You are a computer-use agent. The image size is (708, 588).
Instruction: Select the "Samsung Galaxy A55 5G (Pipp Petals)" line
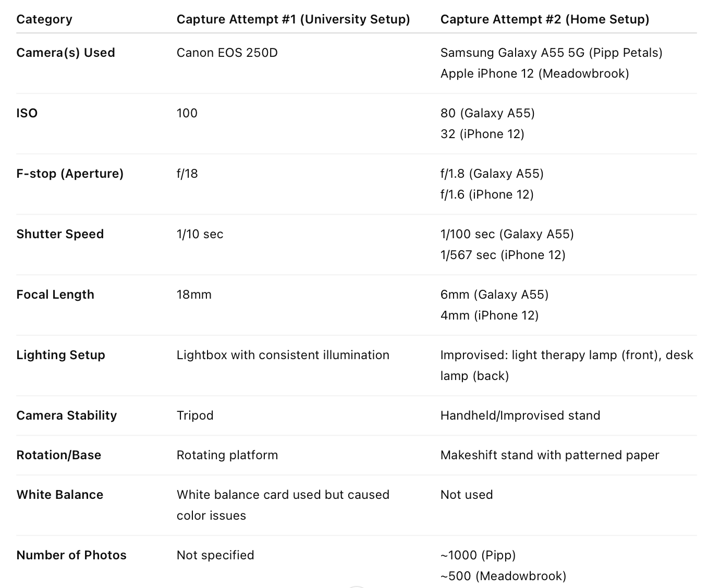point(551,53)
